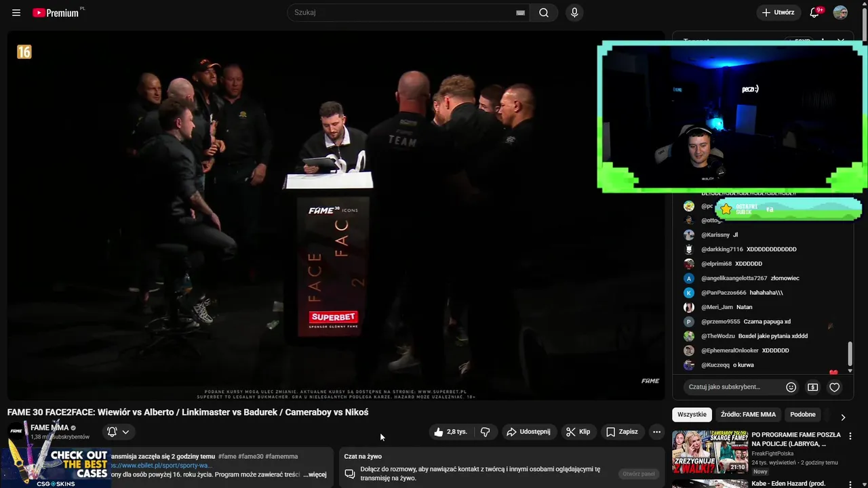Image resolution: width=868 pixels, height=488 pixels.
Task: Click @angelikaangelotta7267 chat message
Action: (x=750, y=279)
